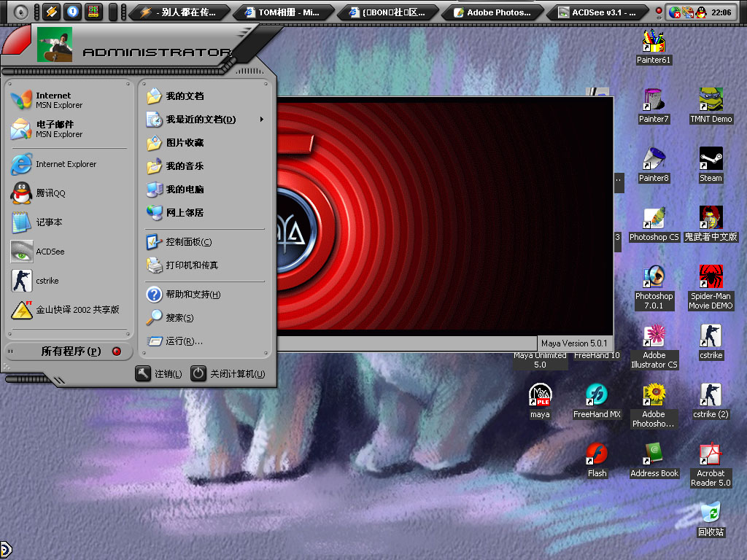Click the blue round quick launch icon
This screenshot has width=747, height=560.
(72, 12)
